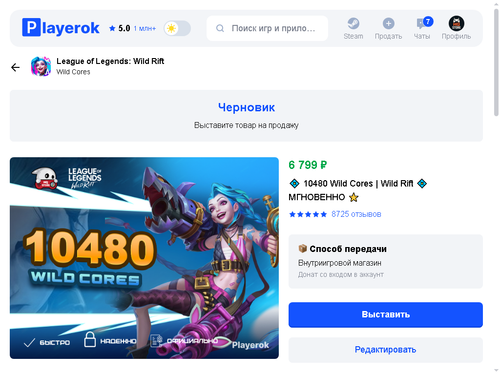Click the Выставить button

(x=386, y=315)
